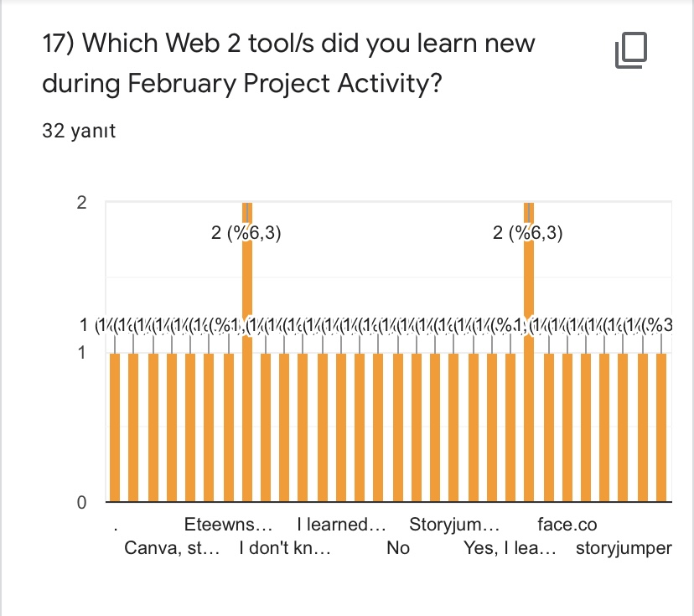Image resolution: width=694 pixels, height=616 pixels.
Task: Click the y-axis value 0 at the bottom
Action: (x=81, y=503)
